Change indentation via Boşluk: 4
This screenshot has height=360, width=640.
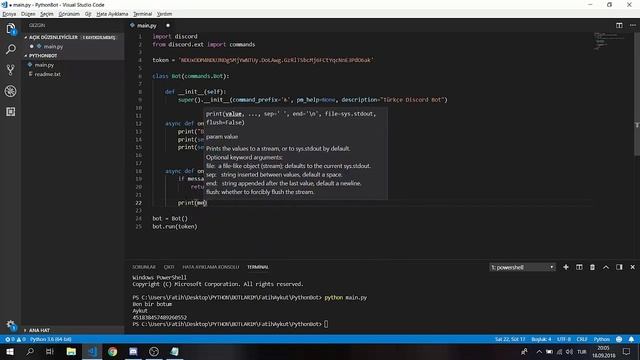[x=541, y=339]
